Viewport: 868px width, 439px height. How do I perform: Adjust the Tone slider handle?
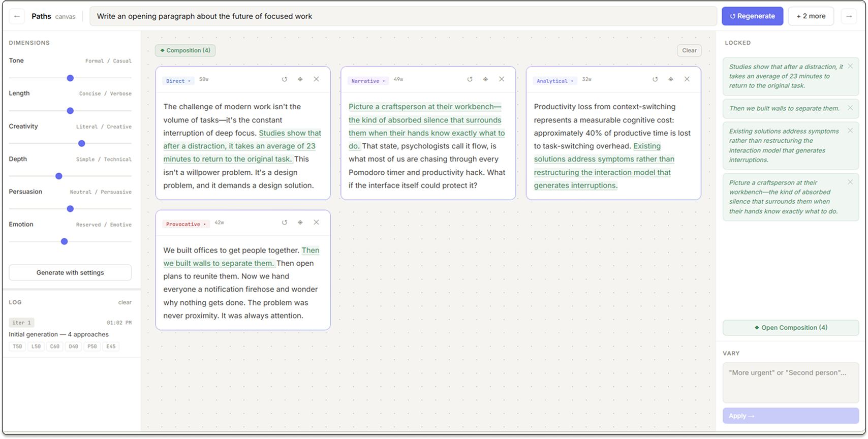point(70,78)
